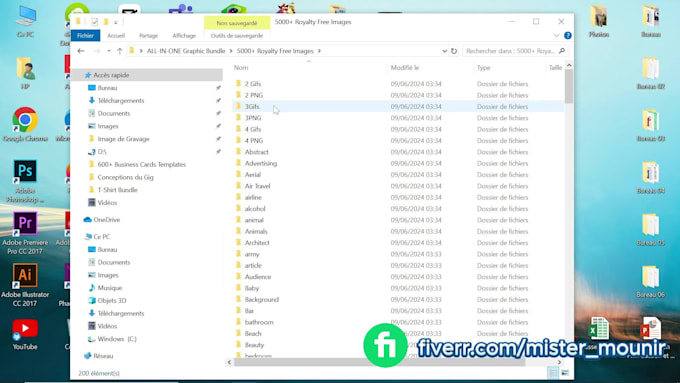This screenshot has width=680, height=383.
Task: Open recent locations dropdown arrow
Action: 109,51
